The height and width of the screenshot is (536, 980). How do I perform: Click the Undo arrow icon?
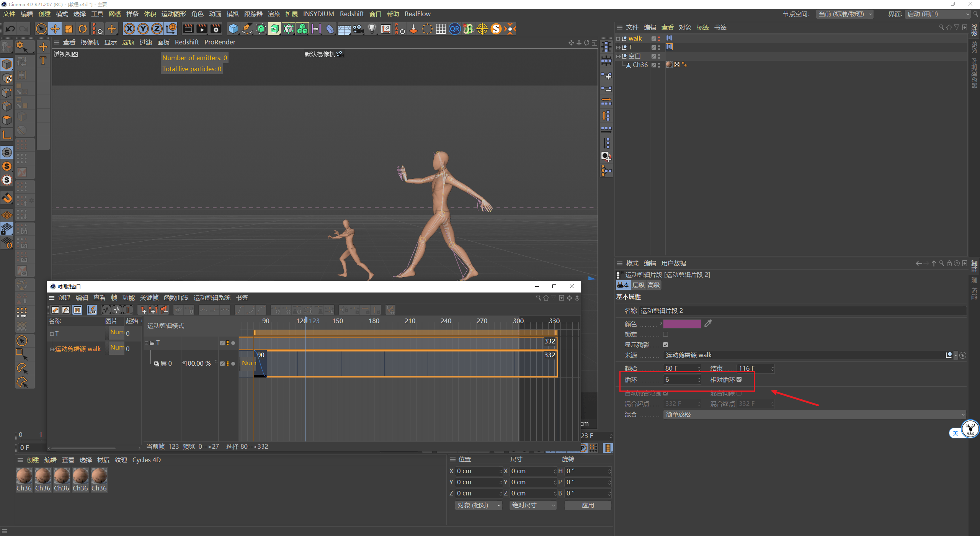click(x=10, y=29)
